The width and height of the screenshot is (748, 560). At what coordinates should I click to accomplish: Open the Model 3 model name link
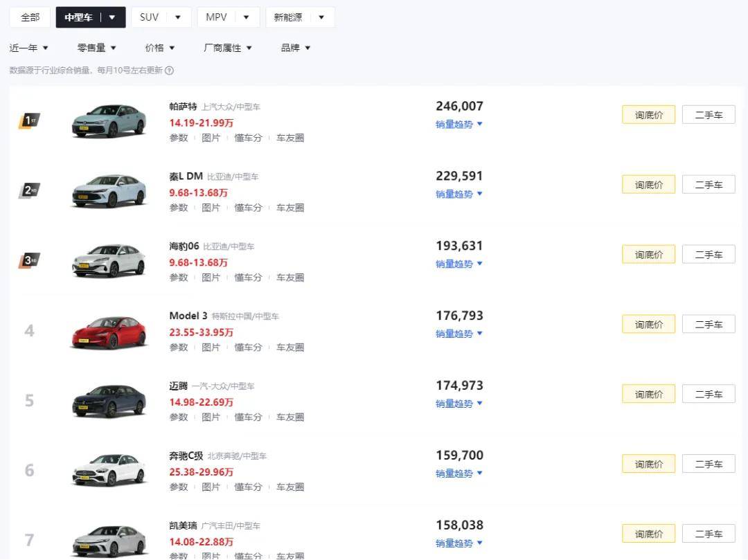188,316
